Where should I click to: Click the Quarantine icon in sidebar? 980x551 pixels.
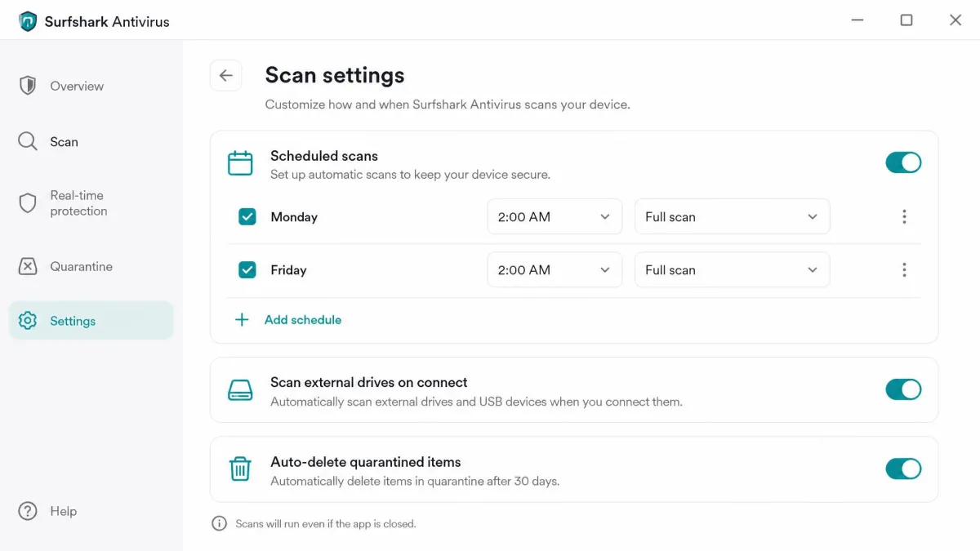pos(28,266)
